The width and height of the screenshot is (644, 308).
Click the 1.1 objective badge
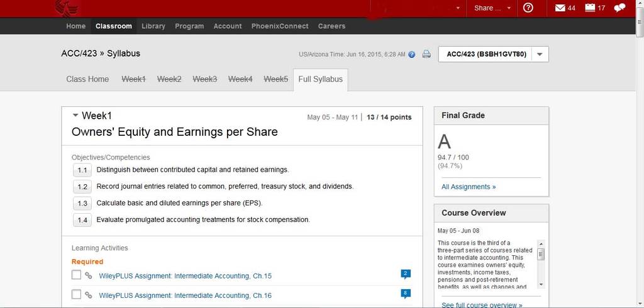(x=82, y=170)
